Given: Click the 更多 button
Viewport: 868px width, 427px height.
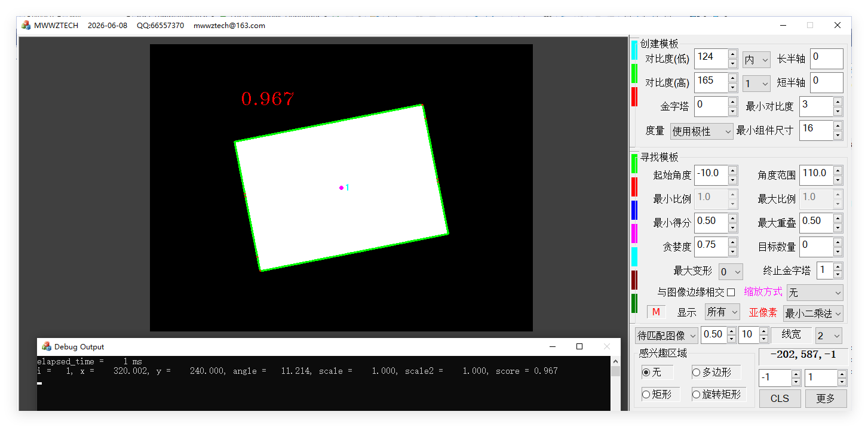Looking at the screenshot, I should point(826,398).
